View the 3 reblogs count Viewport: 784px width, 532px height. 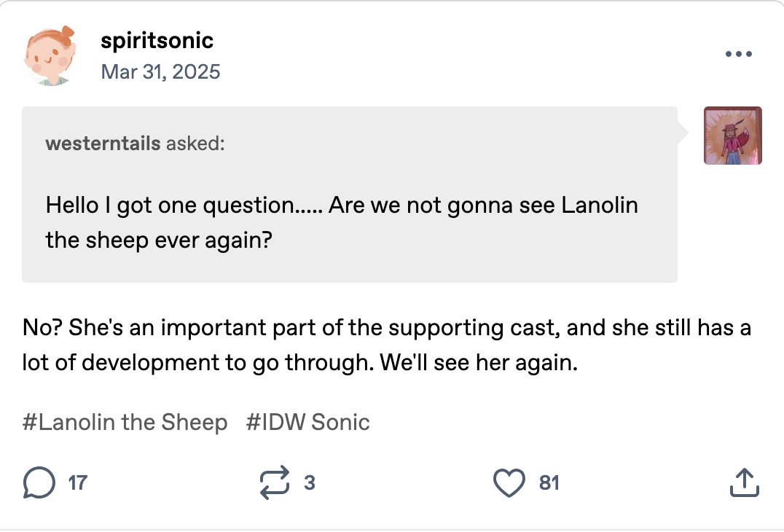pyautogui.click(x=310, y=482)
